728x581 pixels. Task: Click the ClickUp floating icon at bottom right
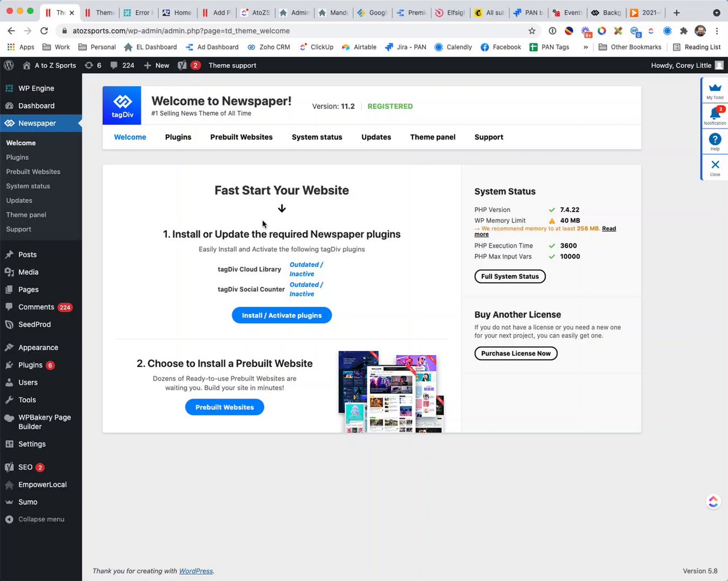point(713,501)
